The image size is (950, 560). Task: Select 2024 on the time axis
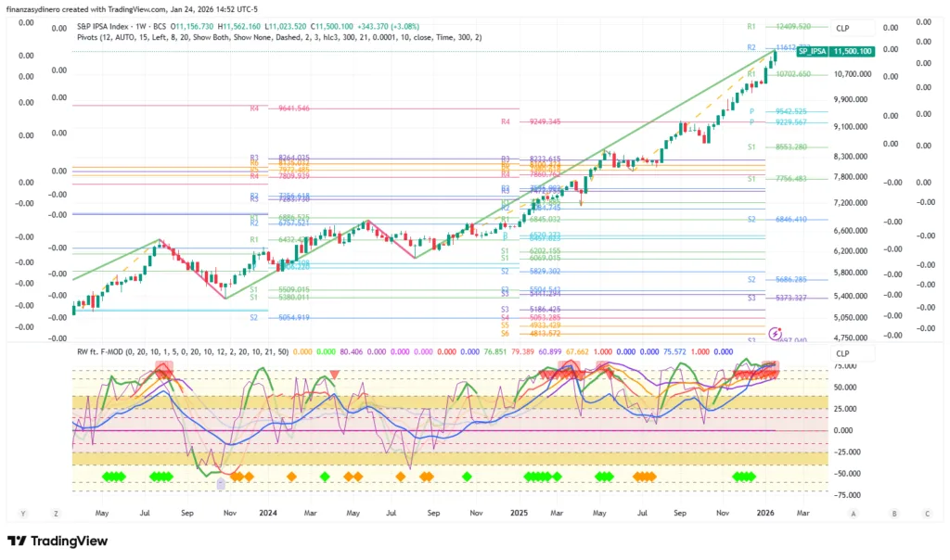pos(267,512)
